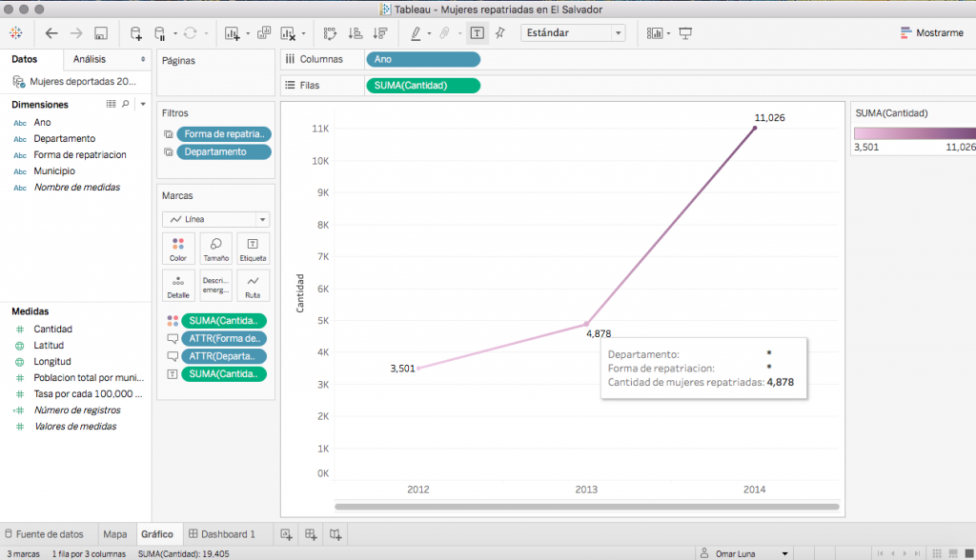Toggle the show mark labels toolbar icon
The image size is (976, 560).
pyautogui.click(x=478, y=32)
